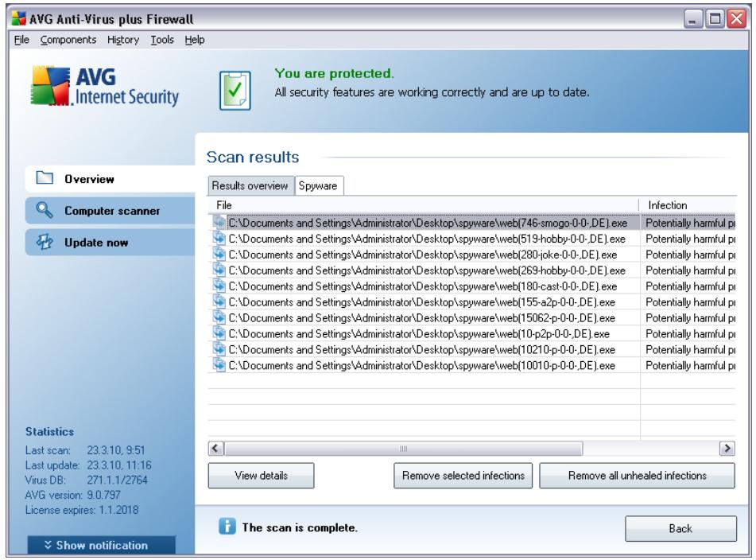Click the file icon for web(10010-p-0-0-,DE).exe
This screenshot has width=756, height=560.
tap(219, 366)
